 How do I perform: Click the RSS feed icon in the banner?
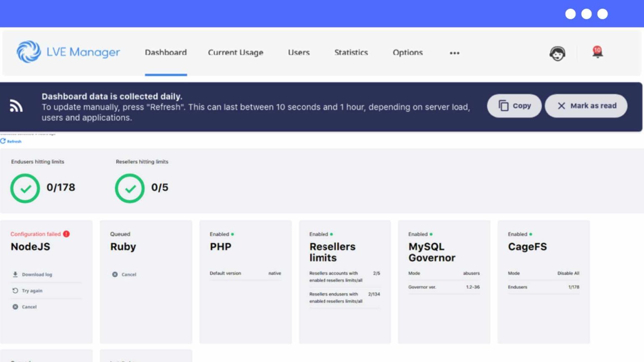click(16, 106)
